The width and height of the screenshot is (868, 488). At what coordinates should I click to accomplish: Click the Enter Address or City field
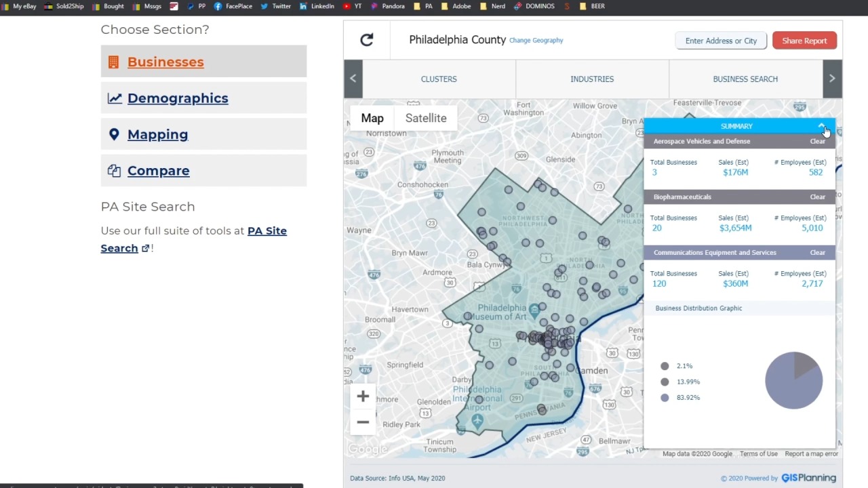[721, 41]
